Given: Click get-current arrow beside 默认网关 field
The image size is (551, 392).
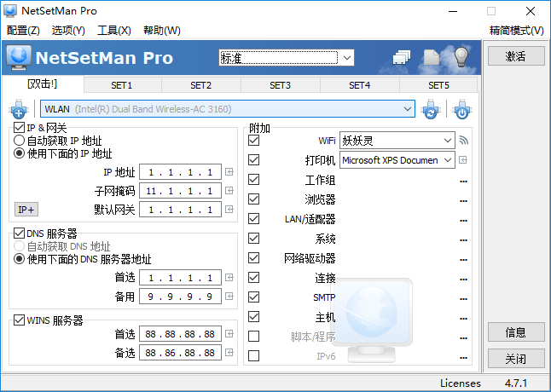Looking at the screenshot, I should coord(229,210).
